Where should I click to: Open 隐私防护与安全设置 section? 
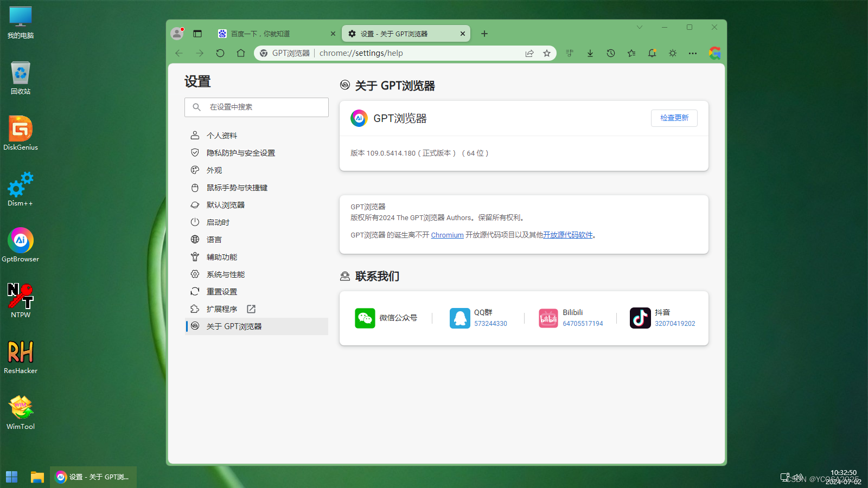257,153
